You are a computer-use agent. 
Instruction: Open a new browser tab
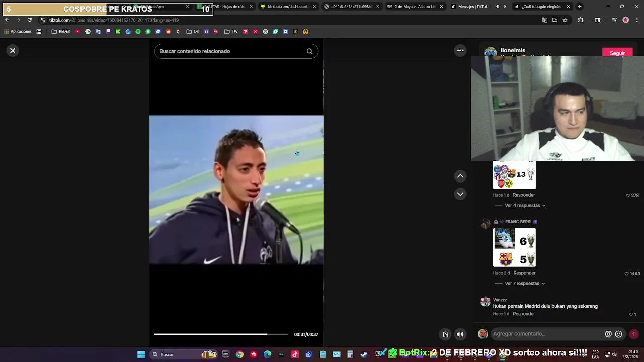coord(580,7)
